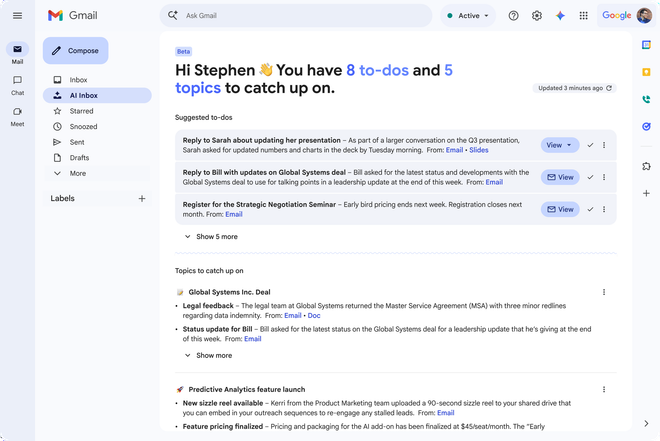This screenshot has width=660, height=441.
Task: Open the Settings gear
Action: coord(537,16)
